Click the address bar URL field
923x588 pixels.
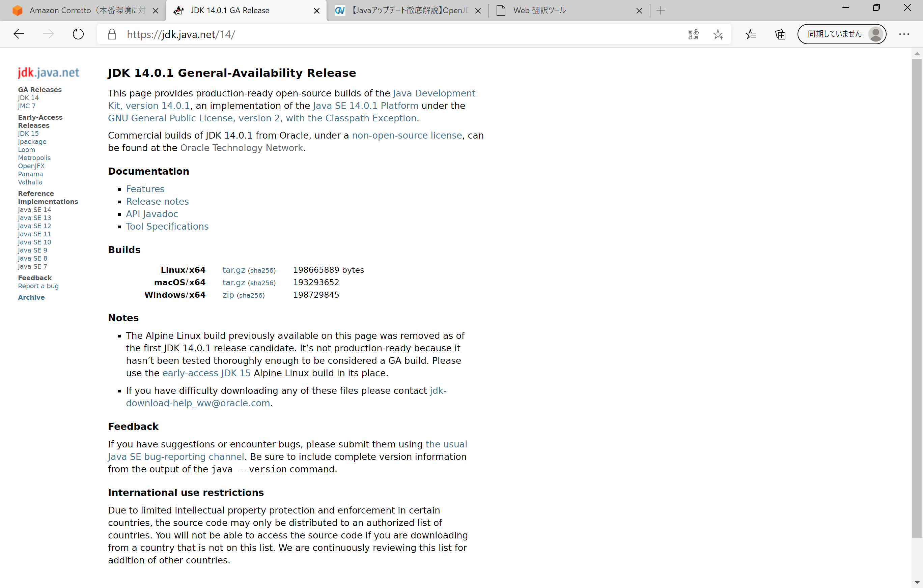(383, 34)
